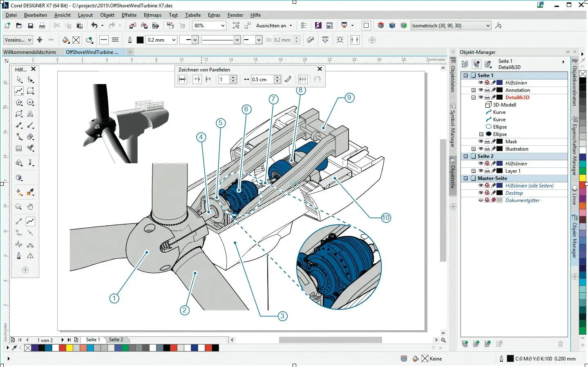Show the Dokumentgitter layer using its eye
Image resolution: width=588 pixels, height=367 pixels.
481,200
